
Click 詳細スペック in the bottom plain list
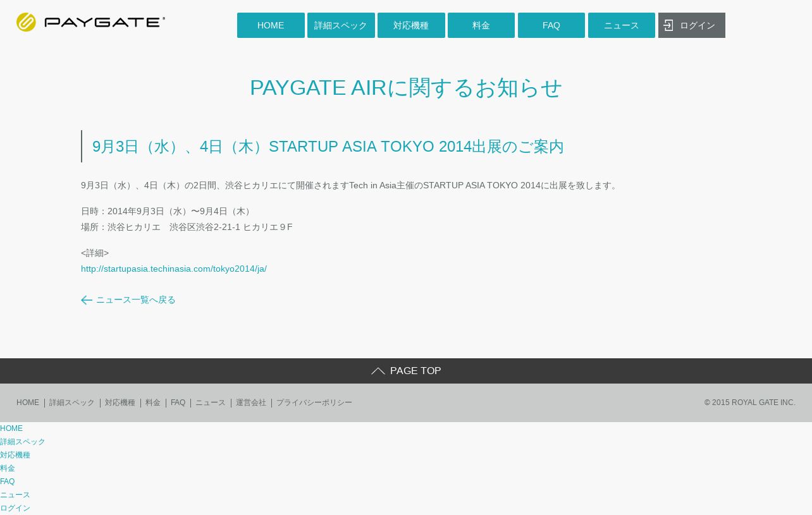23,442
